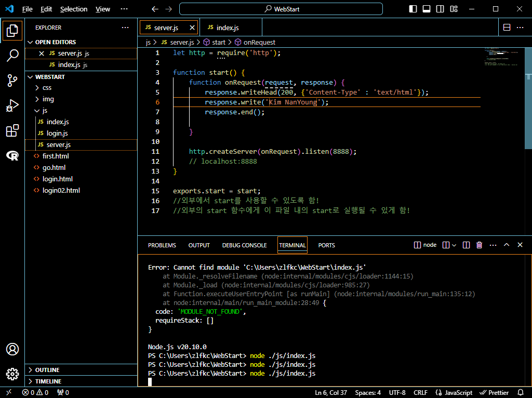This screenshot has height=398, width=532.
Task: Change end of line sequence CRLF
Action: 420,393
